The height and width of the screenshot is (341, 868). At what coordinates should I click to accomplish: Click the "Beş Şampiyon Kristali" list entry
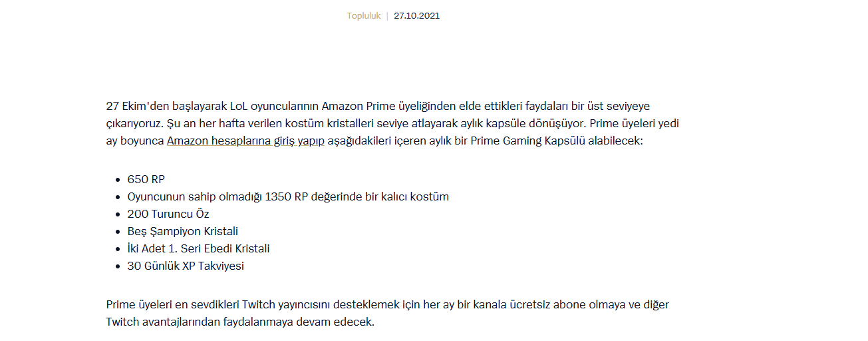point(182,231)
